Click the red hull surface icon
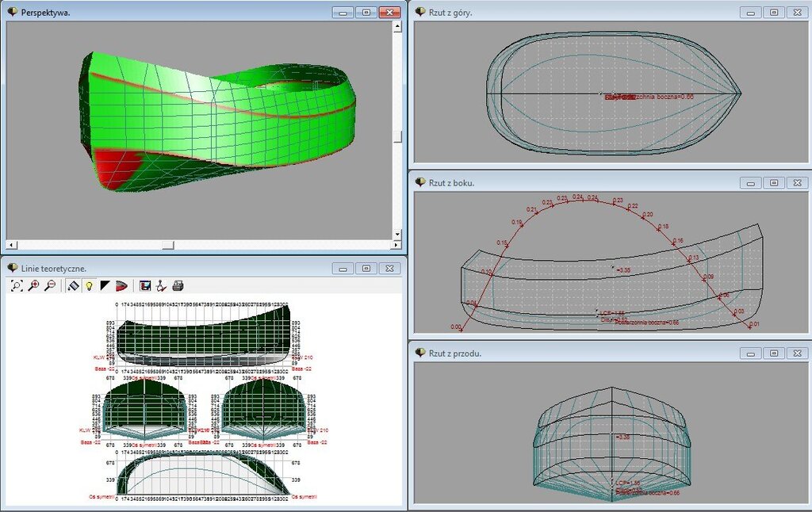 121,285
